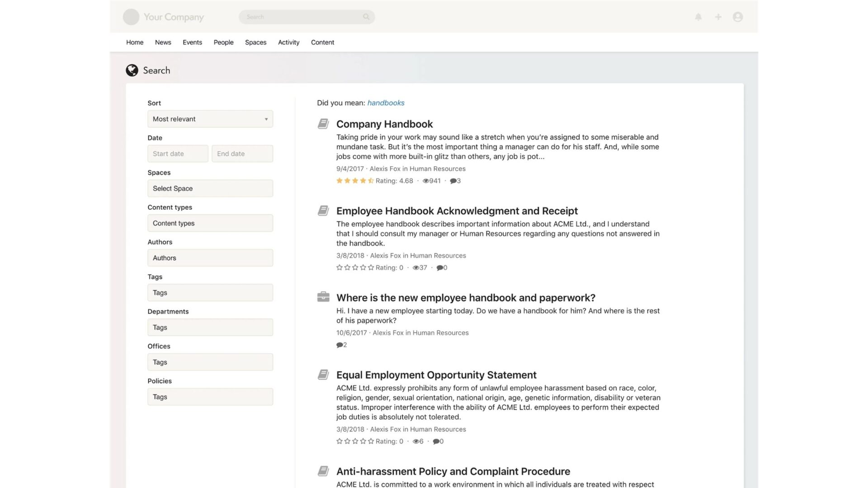This screenshot has width=868, height=488.
Task: Click the Start date field
Action: (x=178, y=154)
